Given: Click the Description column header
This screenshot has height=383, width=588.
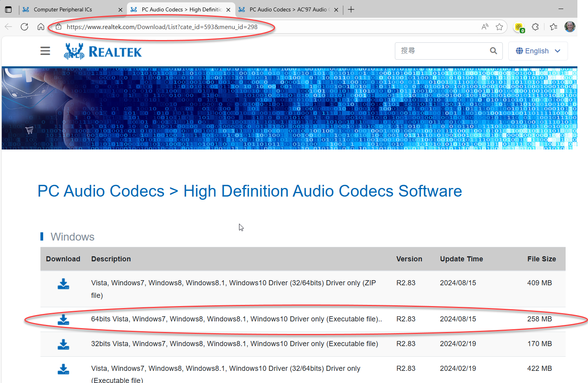Looking at the screenshot, I should tap(111, 259).
